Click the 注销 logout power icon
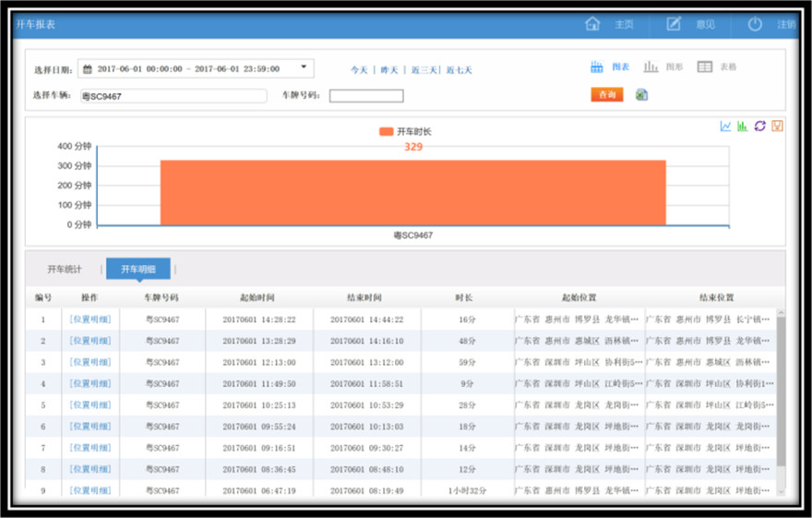Image resolution: width=812 pixels, height=518 pixels. tap(755, 24)
